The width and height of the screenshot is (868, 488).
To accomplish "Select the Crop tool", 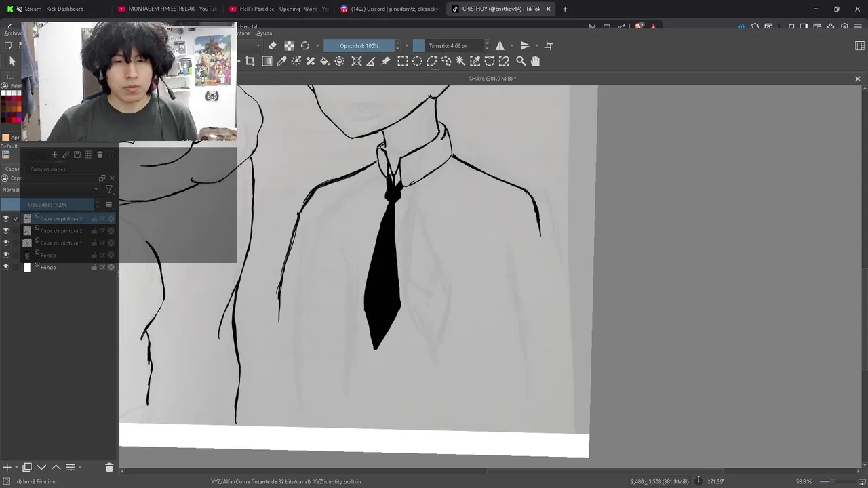I will 250,61.
